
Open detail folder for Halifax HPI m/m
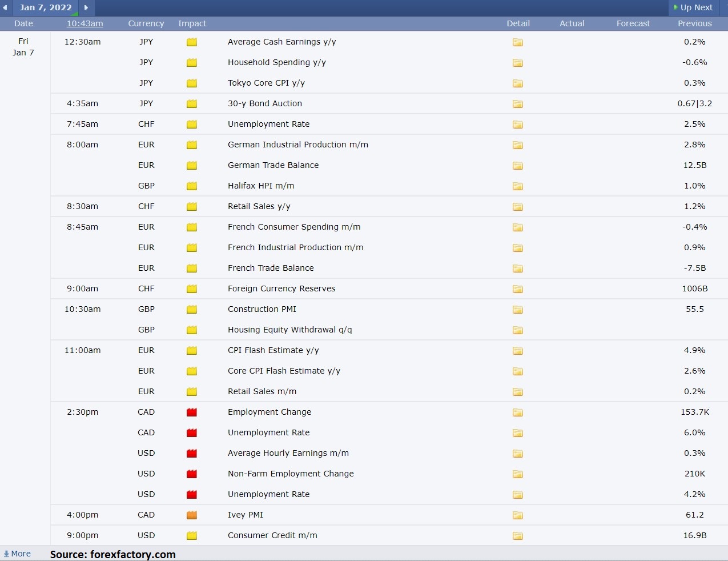(518, 186)
